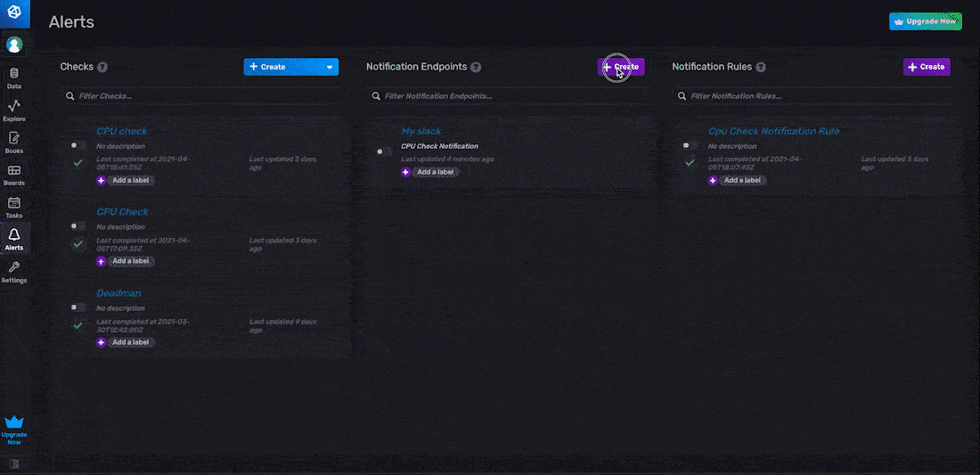980x475 pixels.
Task: Toggle the CPU check on/off switch
Action: (x=78, y=145)
